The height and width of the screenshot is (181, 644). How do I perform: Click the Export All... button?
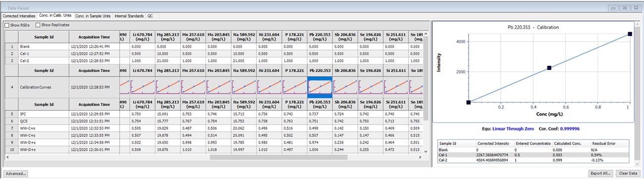[601, 174]
